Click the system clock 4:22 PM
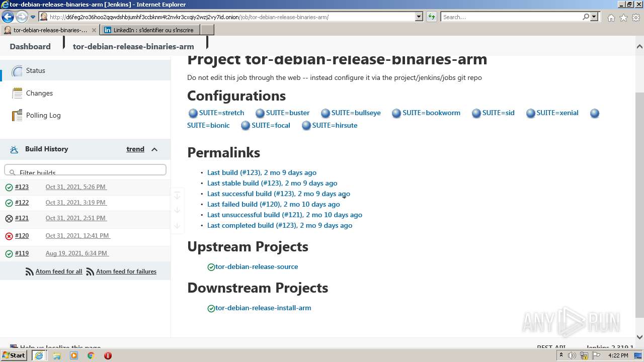Image resolution: width=644 pixels, height=362 pixels. 618,355
